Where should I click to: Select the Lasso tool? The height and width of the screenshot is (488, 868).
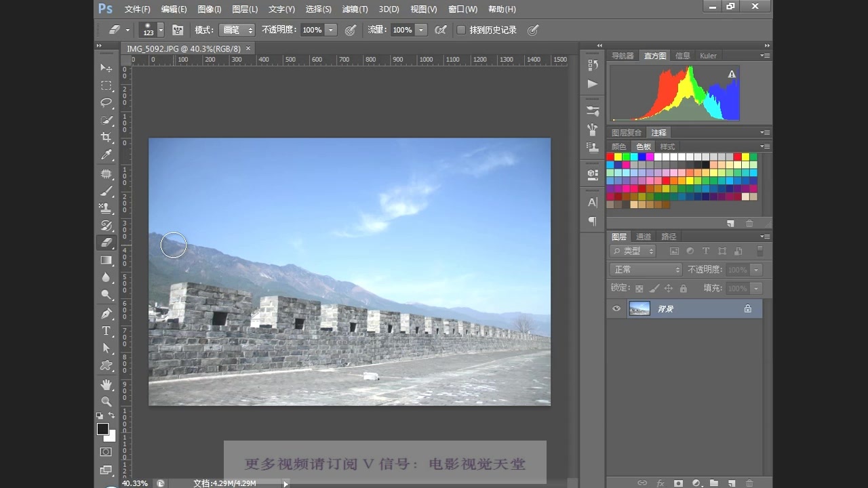click(106, 103)
